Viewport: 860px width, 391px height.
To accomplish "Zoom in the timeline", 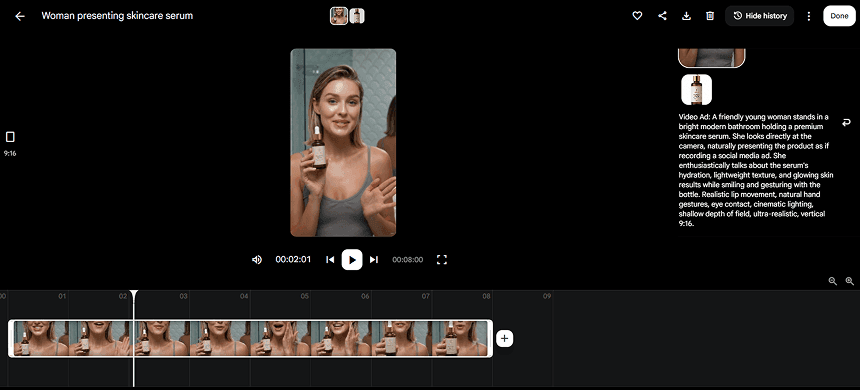I will [850, 281].
